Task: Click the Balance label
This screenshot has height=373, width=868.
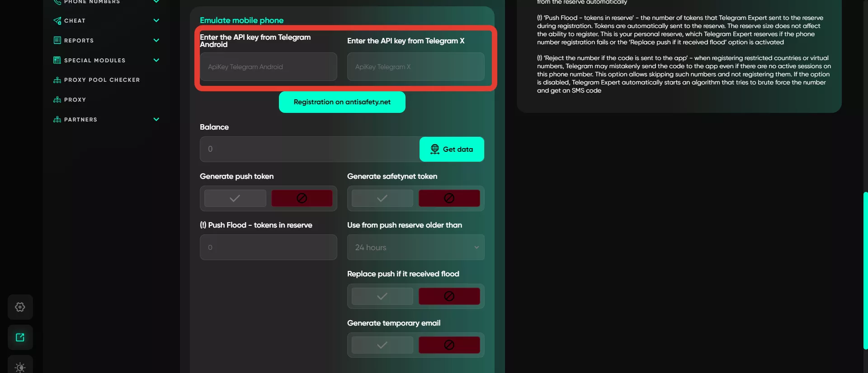Action: click(214, 127)
